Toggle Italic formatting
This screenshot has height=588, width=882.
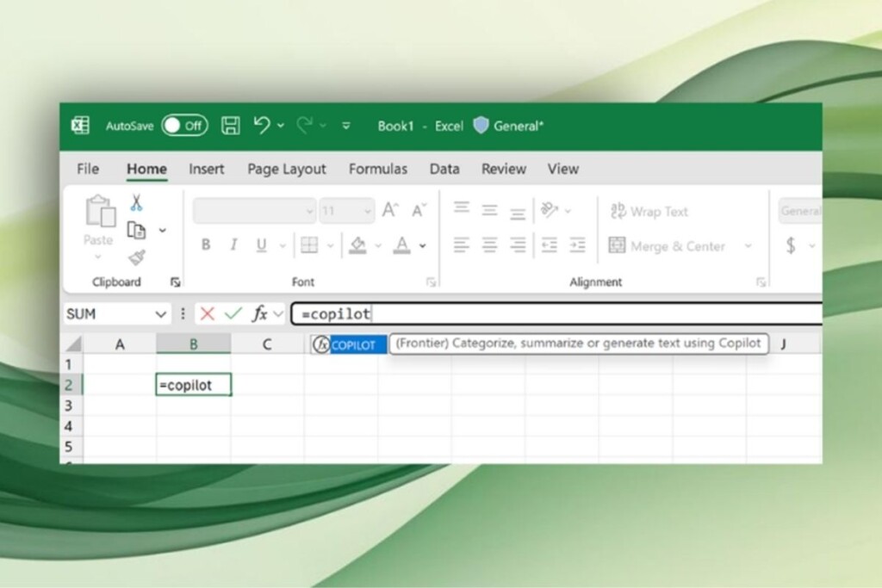(x=233, y=244)
